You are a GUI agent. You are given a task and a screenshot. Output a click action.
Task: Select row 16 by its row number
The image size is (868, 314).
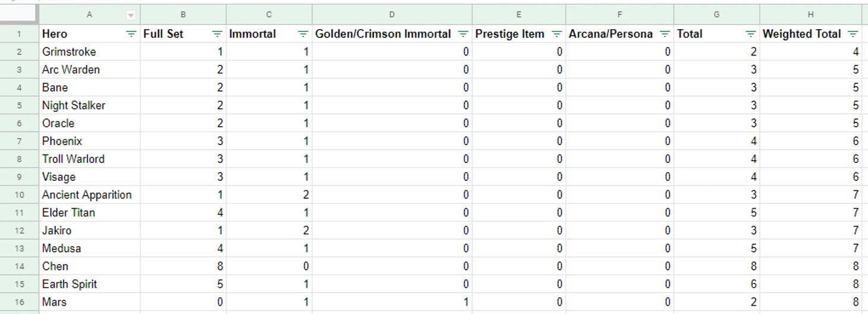(19, 302)
